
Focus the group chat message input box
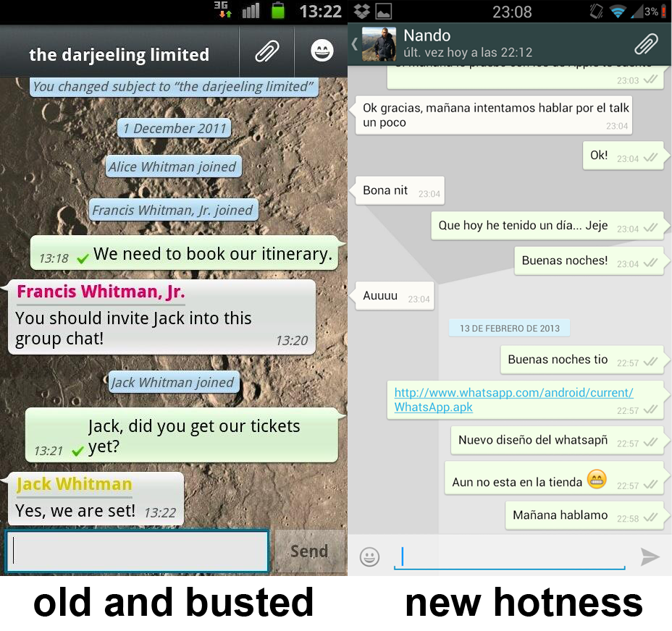click(138, 551)
